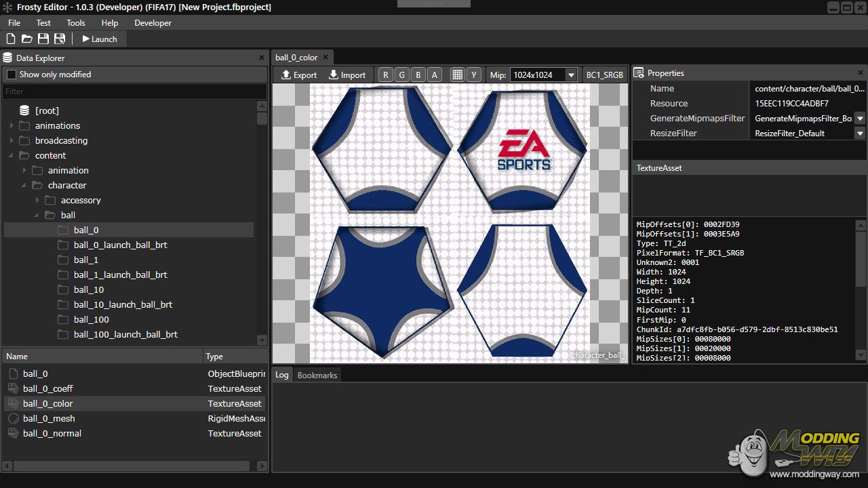The width and height of the screenshot is (868, 488).
Task: Close the Data Explorer panel
Action: (262, 58)
